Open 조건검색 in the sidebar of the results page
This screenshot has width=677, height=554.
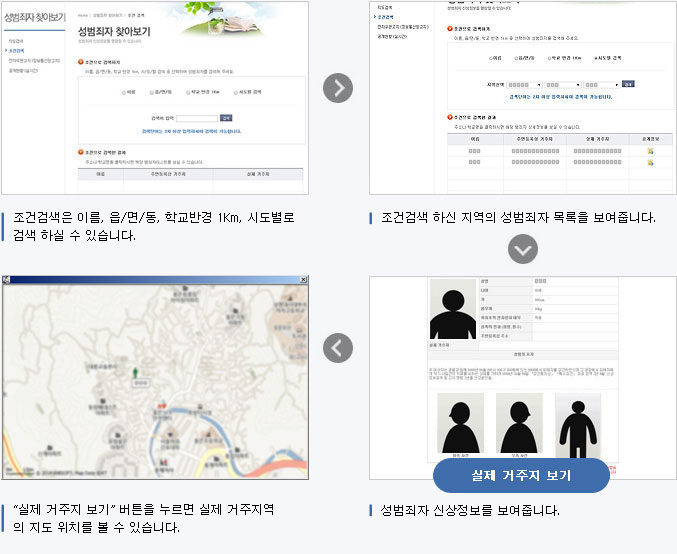tap(385, 17)
